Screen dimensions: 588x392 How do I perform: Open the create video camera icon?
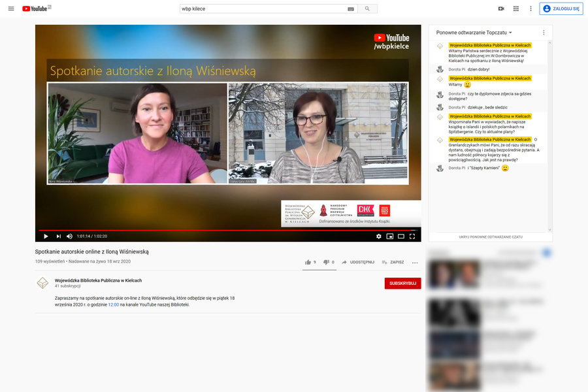click(501, 8)
